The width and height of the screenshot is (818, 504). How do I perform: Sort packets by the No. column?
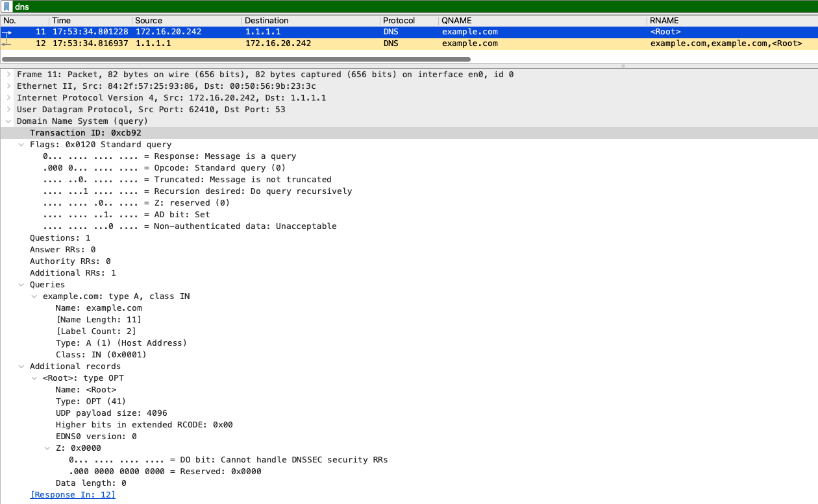(25, 21)
